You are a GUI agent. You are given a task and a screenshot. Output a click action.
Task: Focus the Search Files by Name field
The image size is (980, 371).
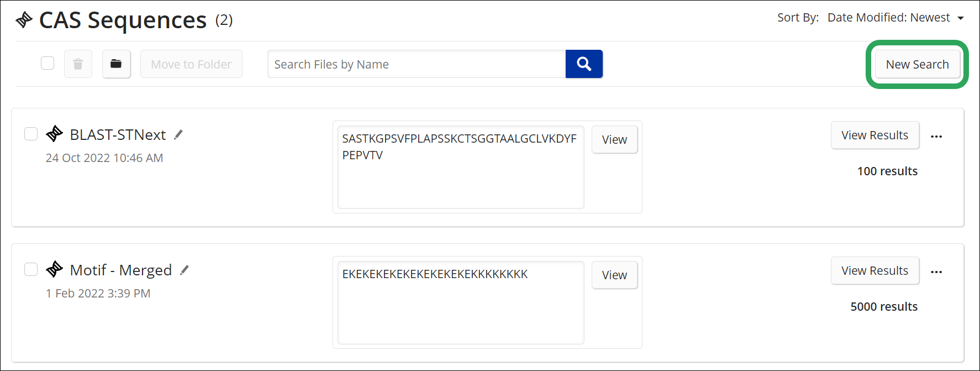pos(417,64)
